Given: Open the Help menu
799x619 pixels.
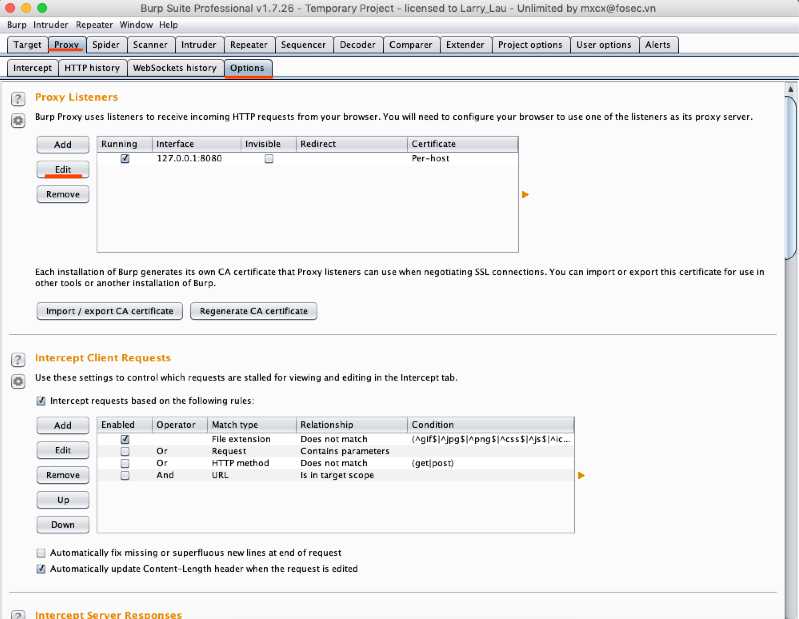Looking at the screenshot, I should tap(168, 25).
